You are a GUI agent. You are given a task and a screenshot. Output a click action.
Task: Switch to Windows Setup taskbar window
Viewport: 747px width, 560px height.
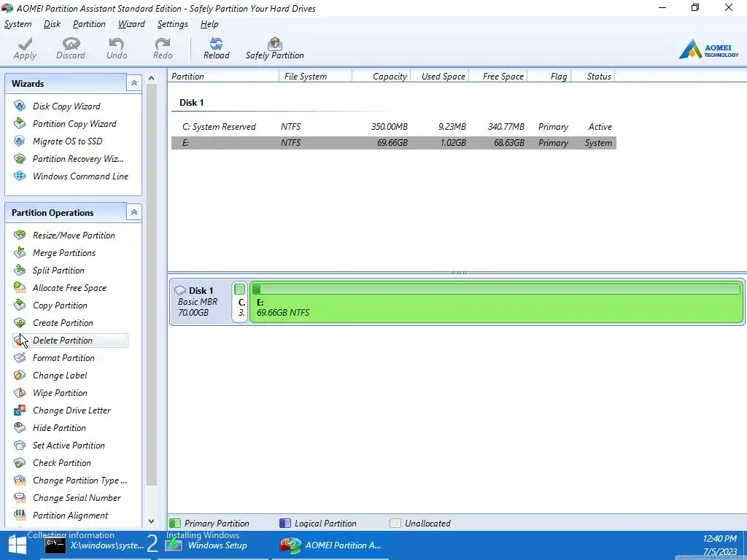point(213,545)
